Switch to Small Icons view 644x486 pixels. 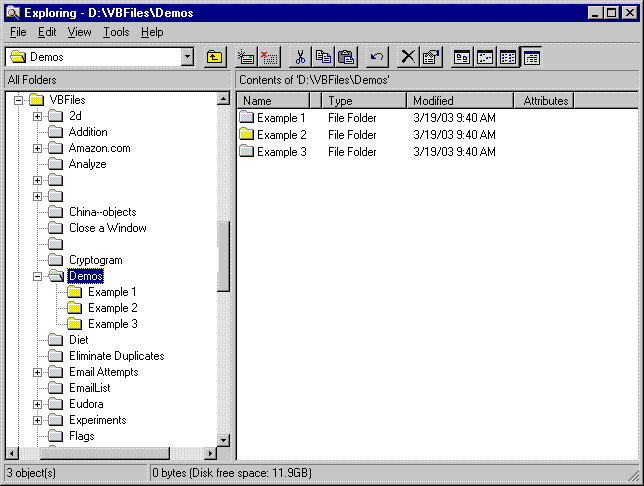(x=485, y=57)
